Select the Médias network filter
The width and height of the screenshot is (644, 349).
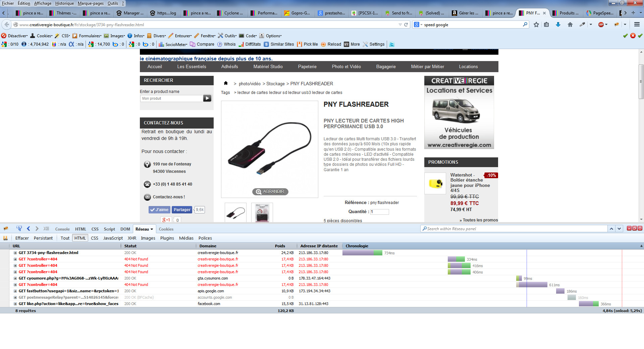point(186,238)
